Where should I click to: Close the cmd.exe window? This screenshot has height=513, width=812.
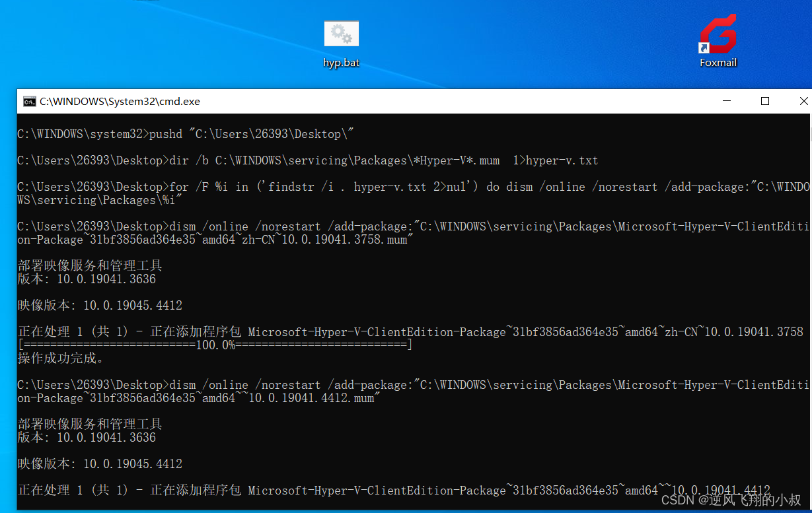(803, 101)
